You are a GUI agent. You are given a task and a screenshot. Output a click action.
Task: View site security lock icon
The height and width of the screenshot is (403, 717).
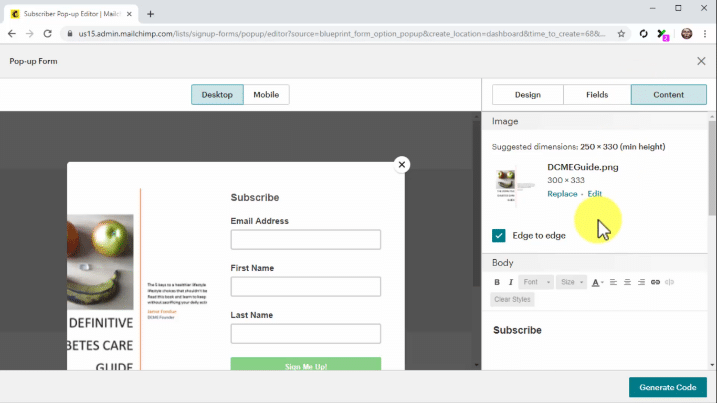[x=70, y=33]
